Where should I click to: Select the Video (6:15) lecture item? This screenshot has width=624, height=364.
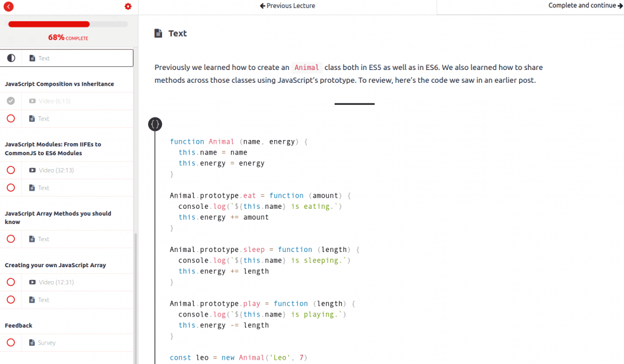[x=67, y=101]
